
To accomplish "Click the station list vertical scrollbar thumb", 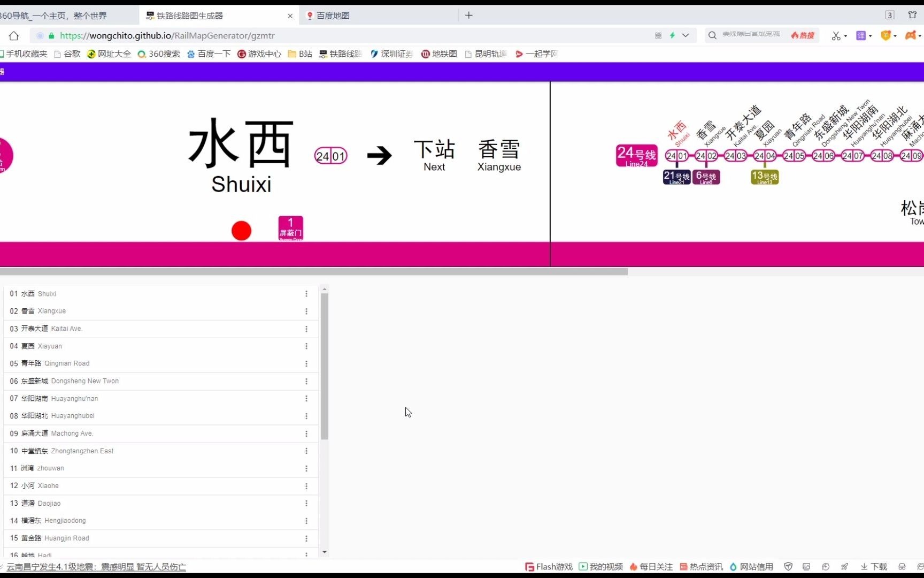I will tap(325, 367).
